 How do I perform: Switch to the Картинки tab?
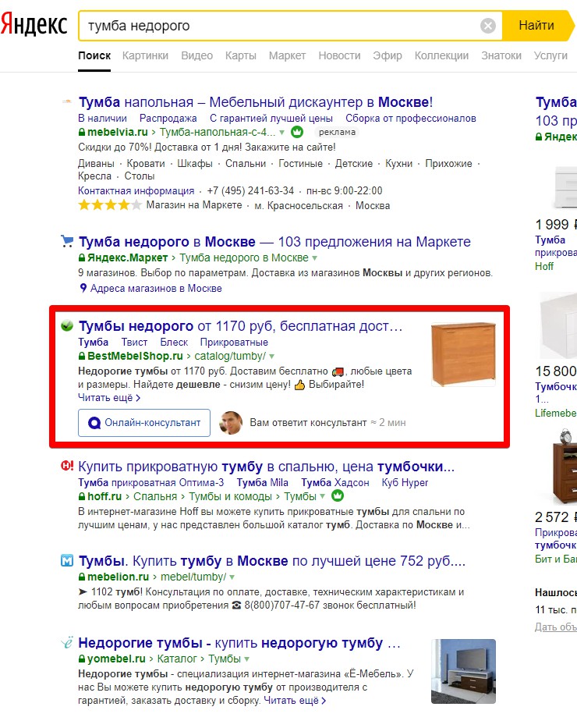pos(145,55)
